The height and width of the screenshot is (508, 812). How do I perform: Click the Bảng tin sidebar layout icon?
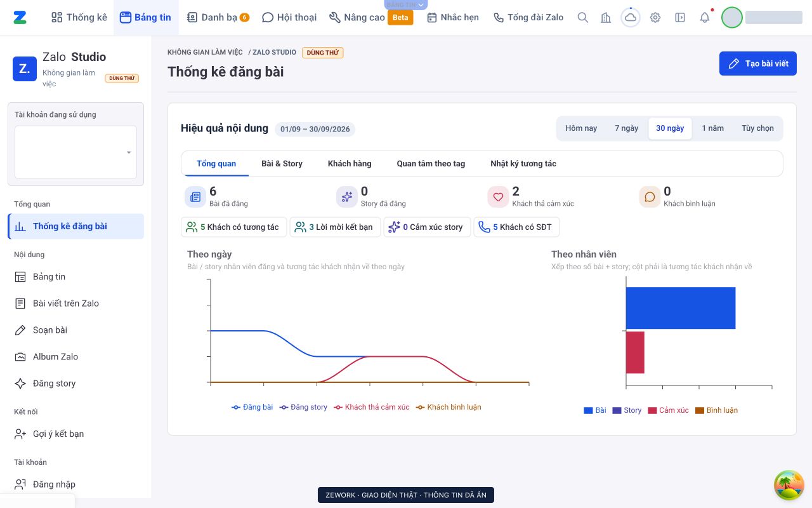20,277
